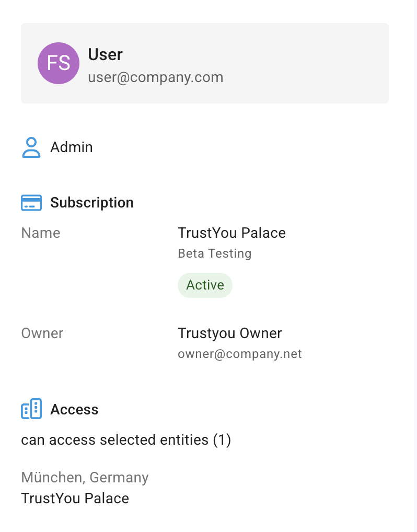Select the user@company.com email text
417x532 pixels.
click(155, 77)
